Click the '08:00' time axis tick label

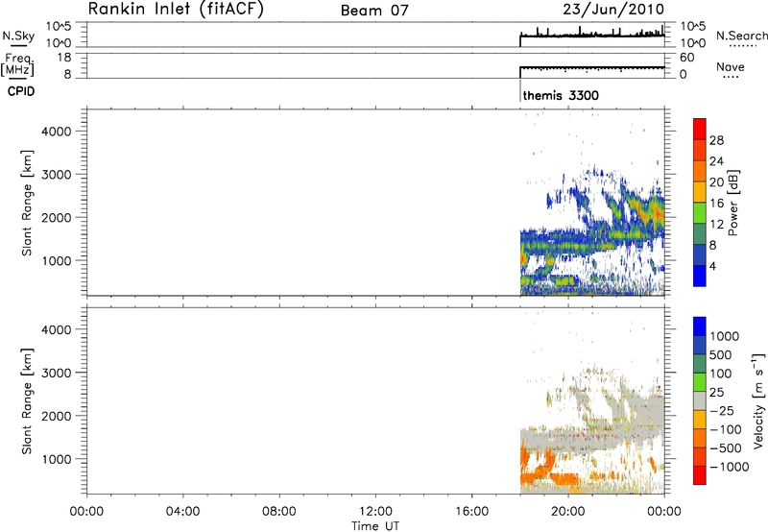279,512
